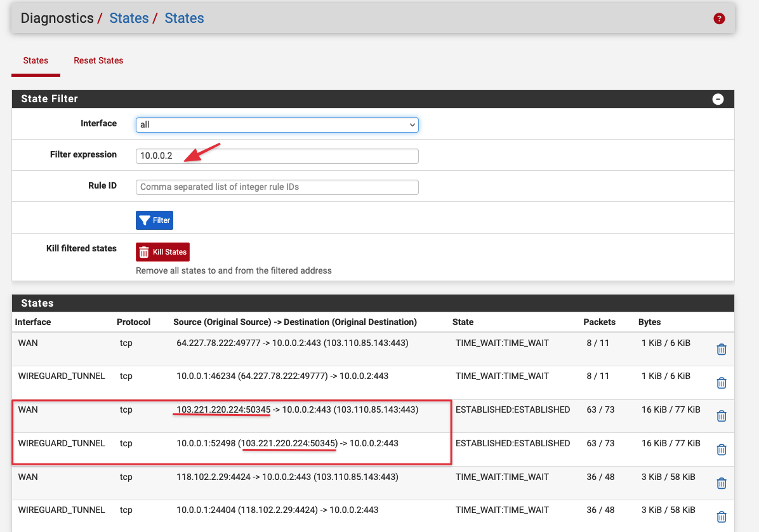Select the States tab

pos(36,61)
